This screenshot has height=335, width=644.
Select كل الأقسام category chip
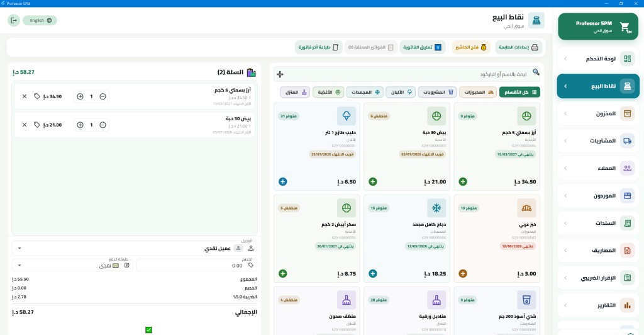coord(519,92)
